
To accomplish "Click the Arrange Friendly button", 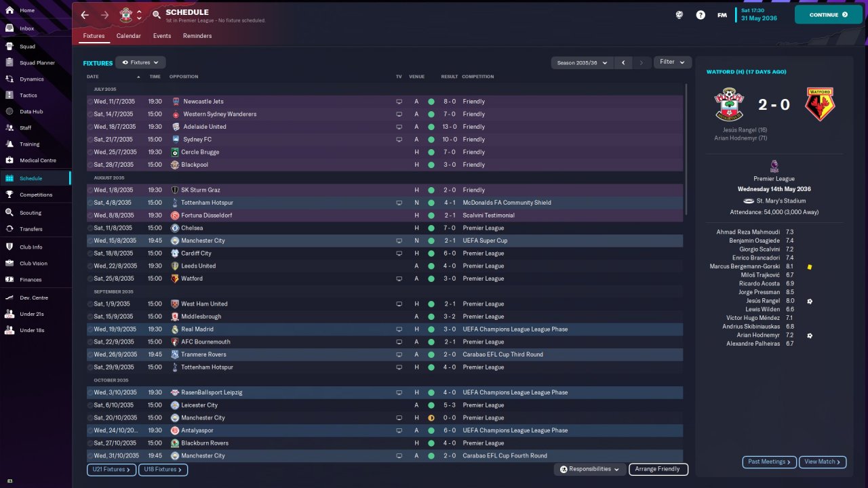I will [658, 469].
